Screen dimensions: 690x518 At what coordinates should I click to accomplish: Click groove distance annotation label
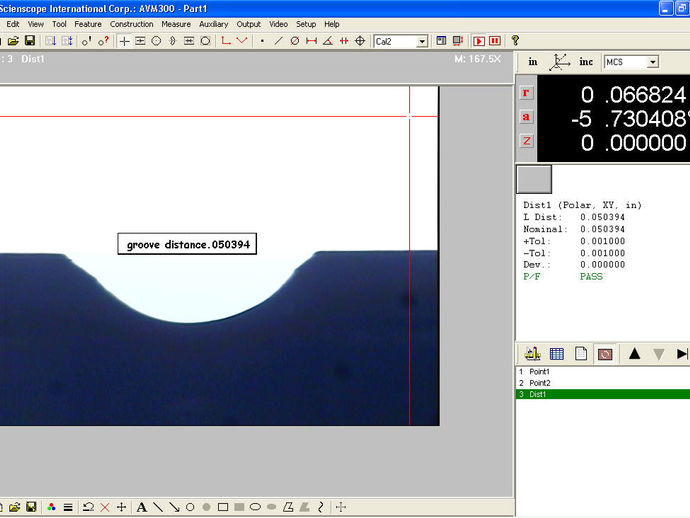[x=187, y=244]
